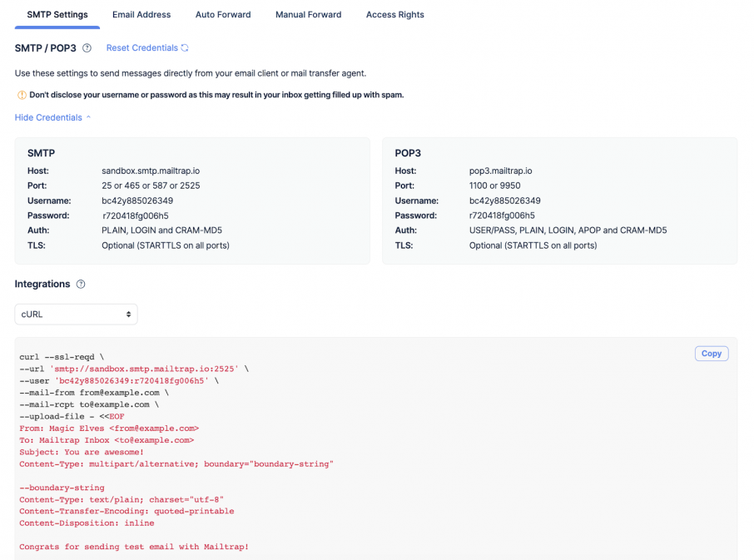This screenshot has width=754, height=560.
Task: Open the help icon next to Integrations
Action: pyautogui.click(x=80, y=284)
